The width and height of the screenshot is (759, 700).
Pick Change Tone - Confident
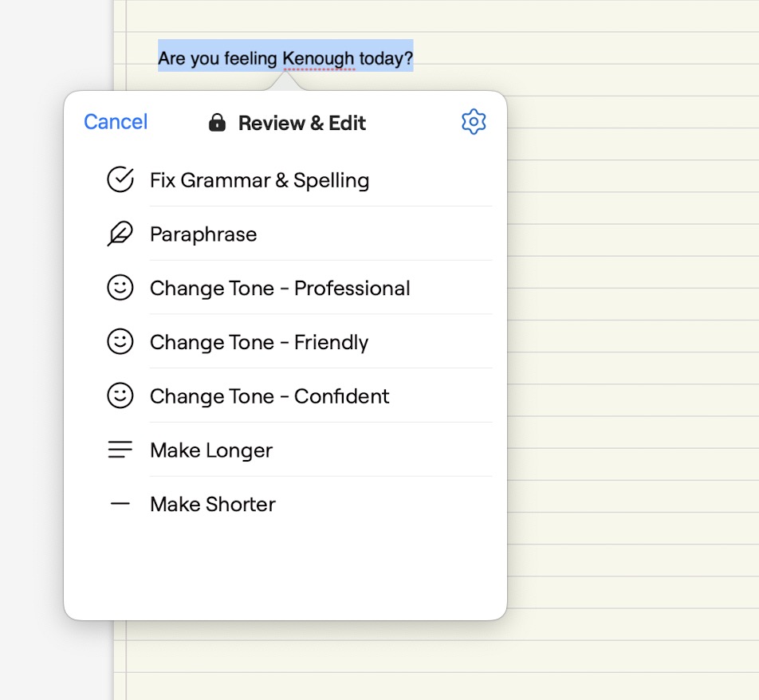click(269, 396)
